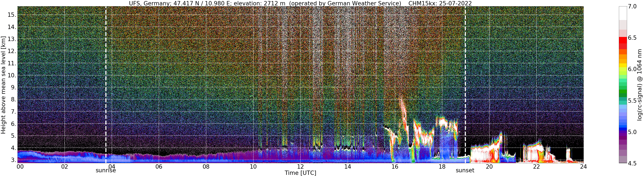Click the 'sunset' label below the axis
The width and height of the screenshot is (644, 177).
pos(465,171)
